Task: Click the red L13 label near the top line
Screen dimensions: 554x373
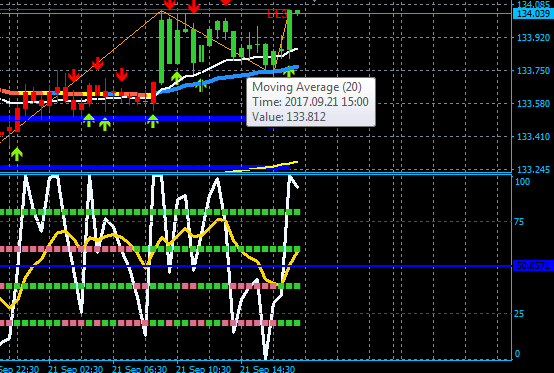Action: pyautogui.click(x=277, y=14)
